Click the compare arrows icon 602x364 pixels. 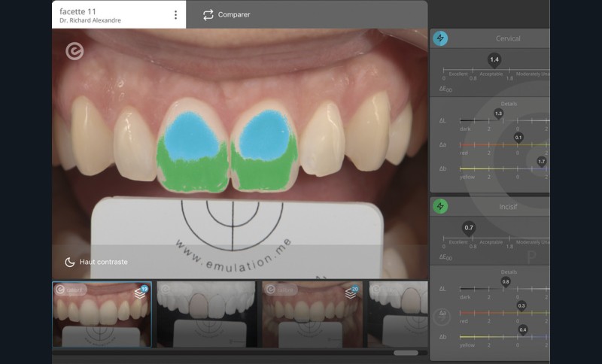[208, 14]
